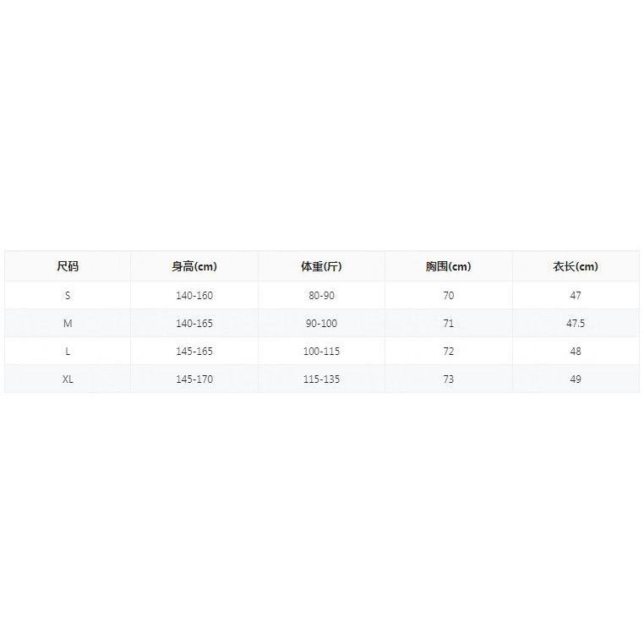Select the 90-100 weight cell
This screenshot has width=644, height=644.
(x=321, y=323)
